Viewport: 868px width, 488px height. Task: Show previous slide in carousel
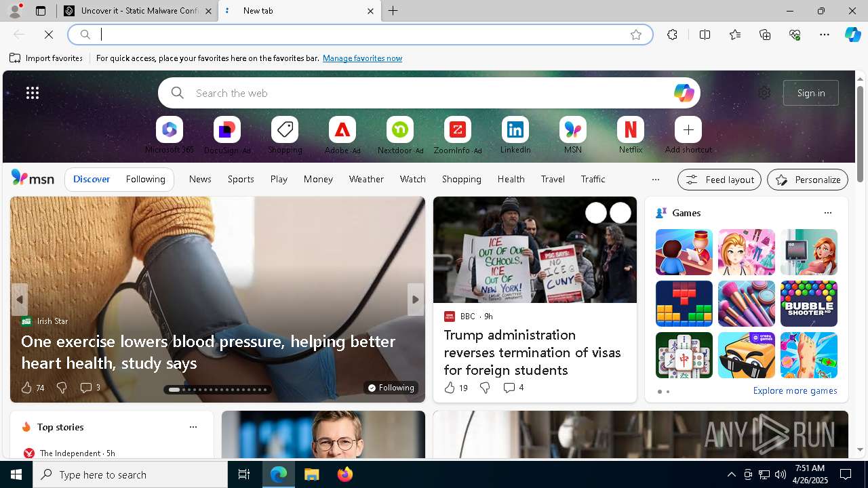point(20,300)
